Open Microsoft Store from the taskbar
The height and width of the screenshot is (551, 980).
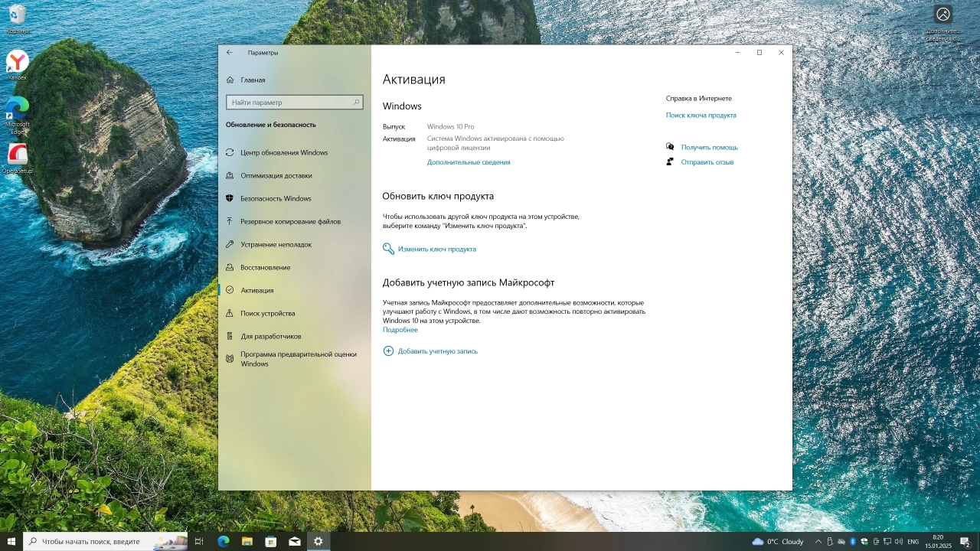pos(270,541)
